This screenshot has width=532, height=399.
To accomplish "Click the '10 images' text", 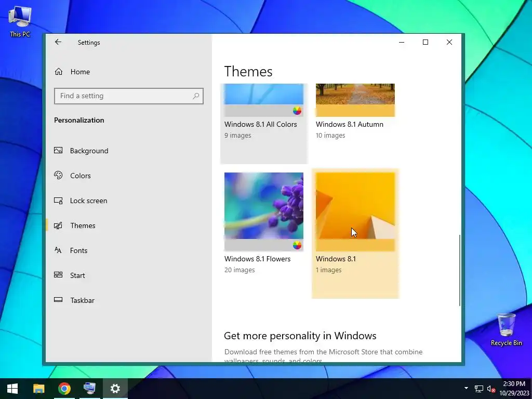I will (x=330, y=136).
